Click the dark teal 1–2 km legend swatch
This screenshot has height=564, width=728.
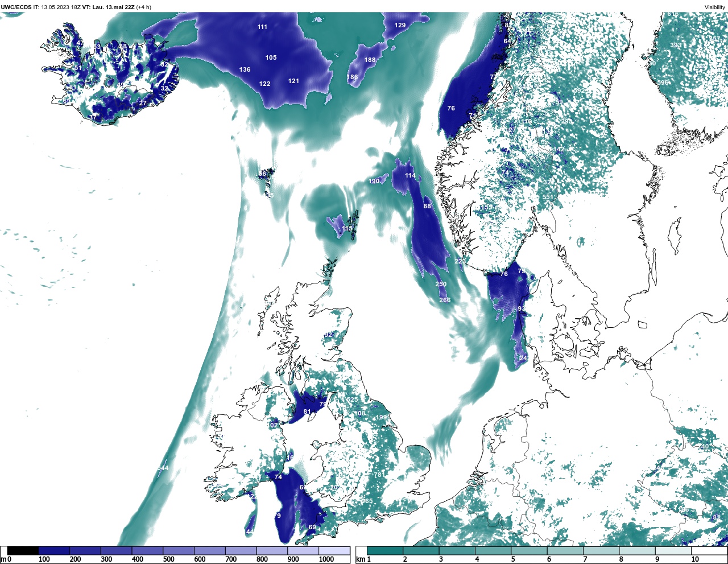[385, 551]
